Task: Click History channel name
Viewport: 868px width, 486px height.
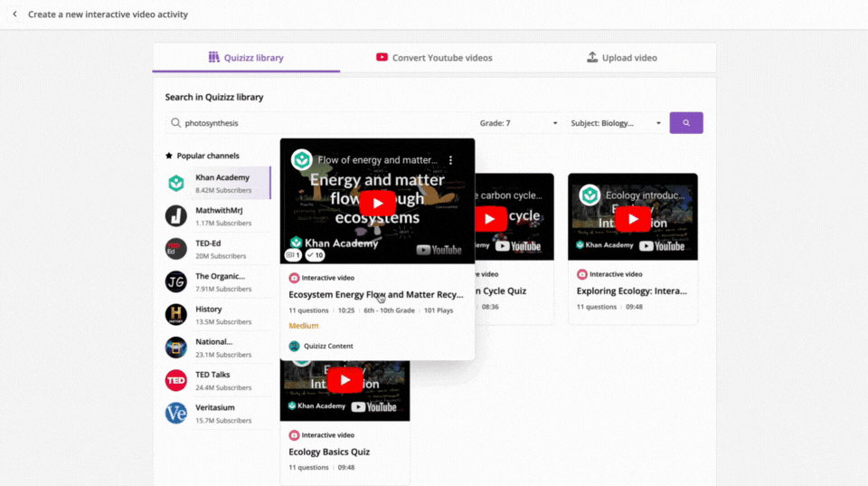Action: [x=208, y=310]
